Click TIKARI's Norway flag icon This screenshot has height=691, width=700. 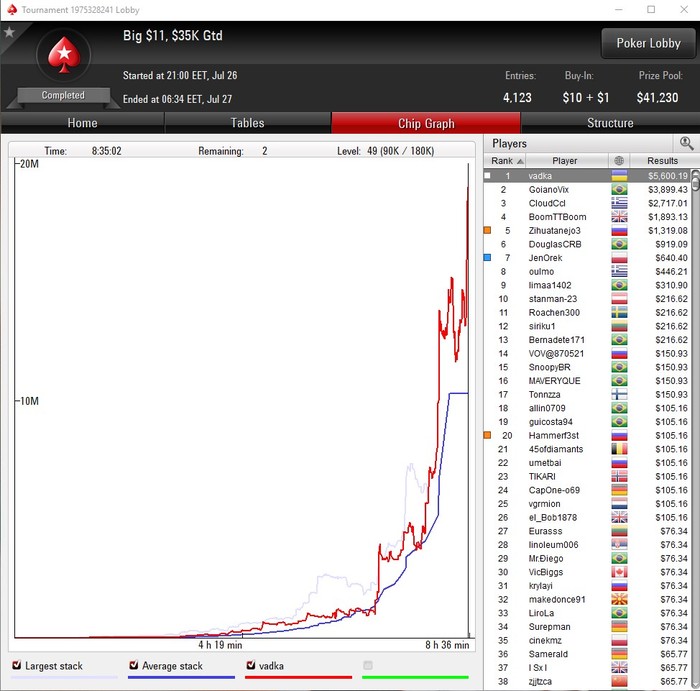619,476
